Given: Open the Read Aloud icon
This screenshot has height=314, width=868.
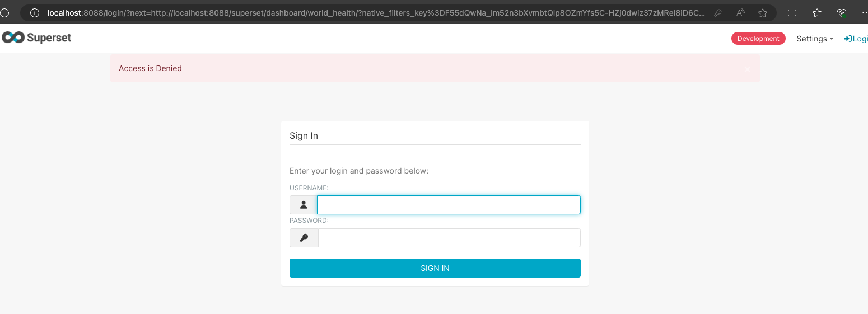Looking at the screenshot, I should tap(740, 12).
